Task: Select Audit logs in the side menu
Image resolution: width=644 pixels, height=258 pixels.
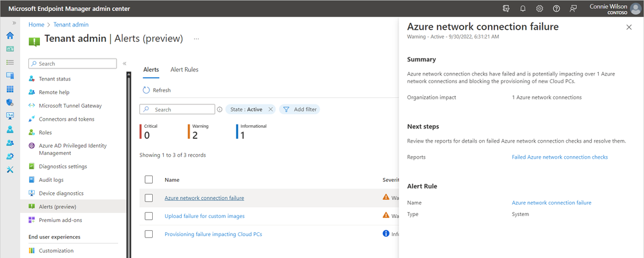Action: point(57,180)
